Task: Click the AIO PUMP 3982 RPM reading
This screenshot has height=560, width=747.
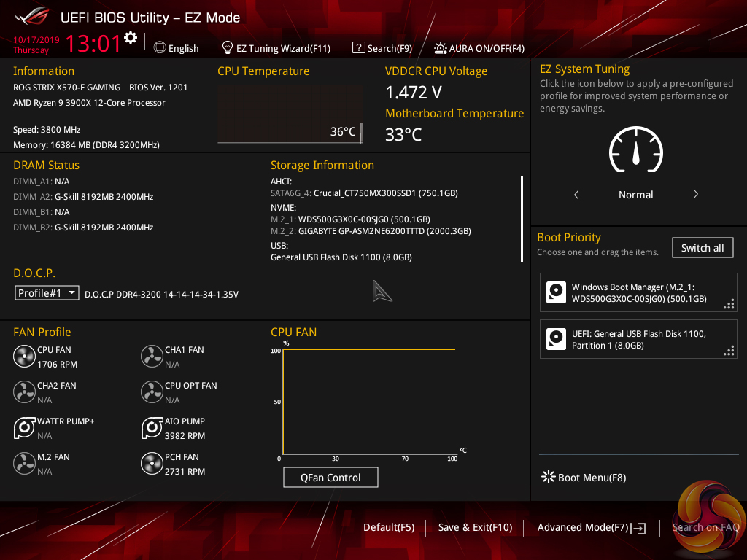Action: (185, 436)
